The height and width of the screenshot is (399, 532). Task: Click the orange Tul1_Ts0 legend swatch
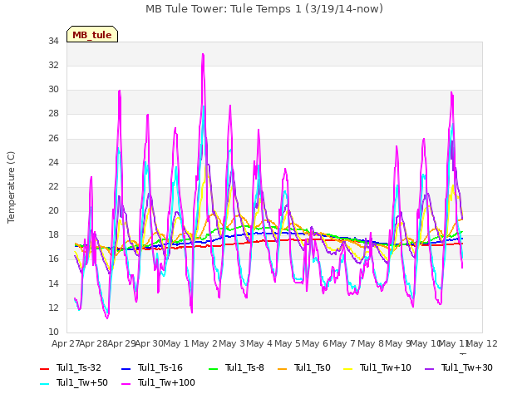point(282,369)
